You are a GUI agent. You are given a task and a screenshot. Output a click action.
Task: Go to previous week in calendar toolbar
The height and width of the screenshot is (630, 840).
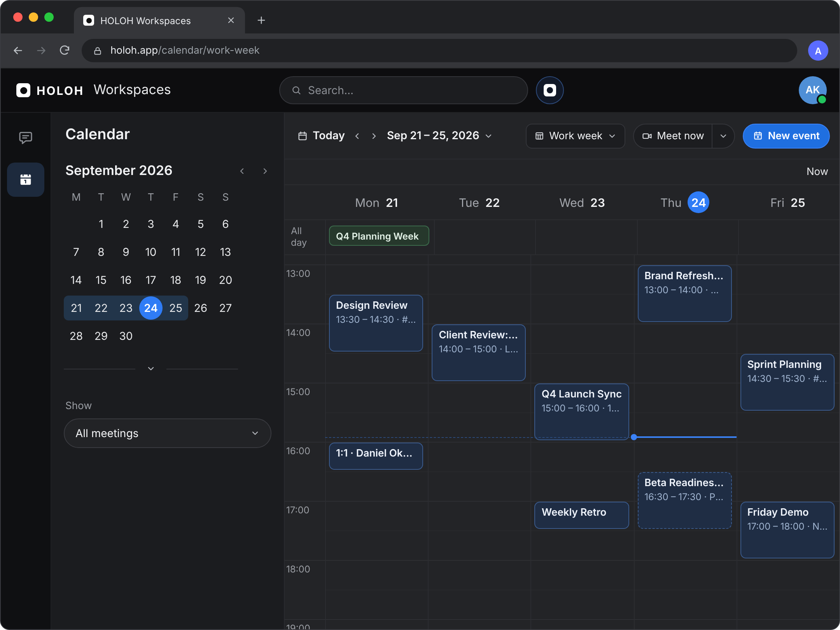click(357, 136)
